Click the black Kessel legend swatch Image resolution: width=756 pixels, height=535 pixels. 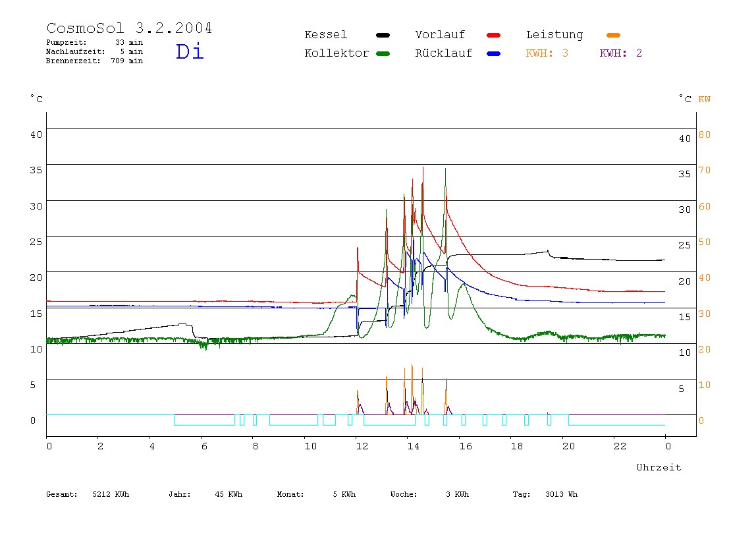coord(383,35)
